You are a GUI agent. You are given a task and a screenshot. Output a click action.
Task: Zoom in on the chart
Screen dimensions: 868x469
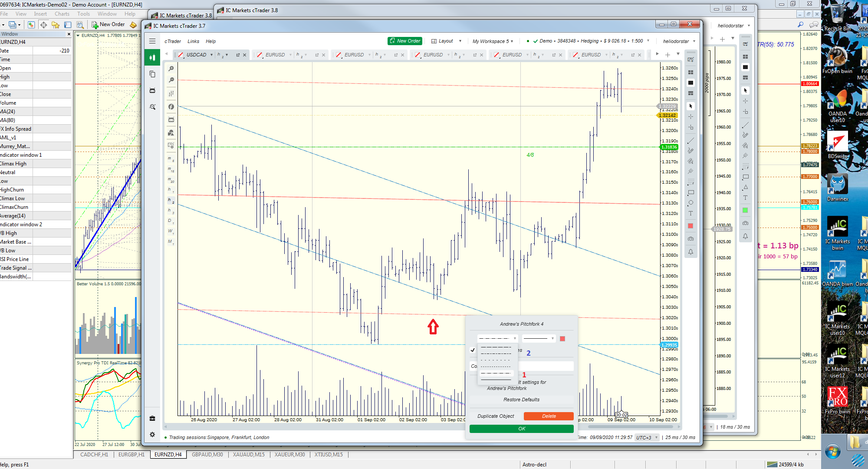[x=171, y=69]
